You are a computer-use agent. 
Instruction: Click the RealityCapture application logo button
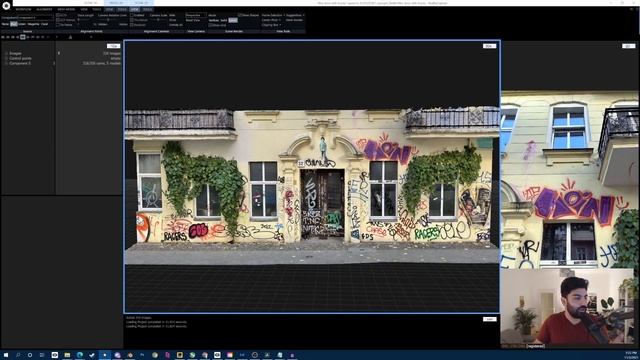(x=6, y=5)
